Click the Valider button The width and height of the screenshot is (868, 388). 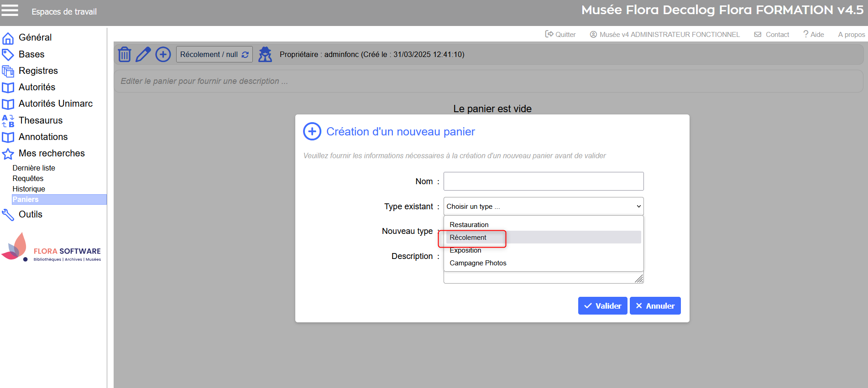(602, 306)
